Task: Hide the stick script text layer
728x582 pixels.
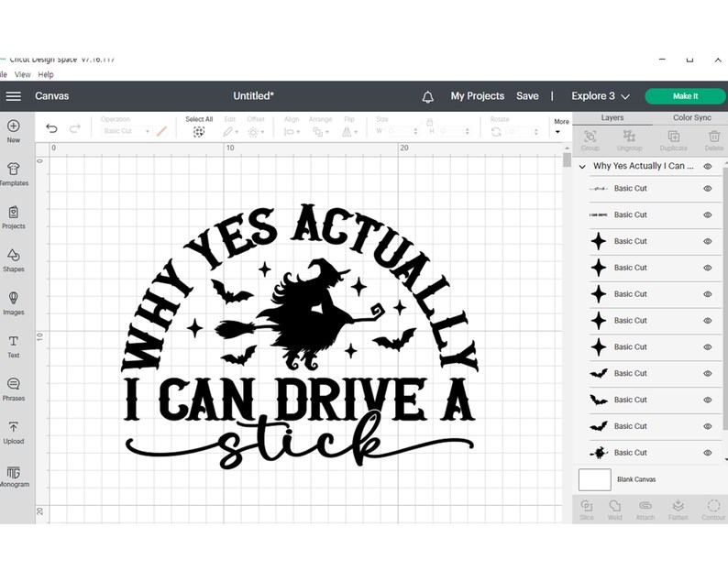Action: [x=707, y=189]
